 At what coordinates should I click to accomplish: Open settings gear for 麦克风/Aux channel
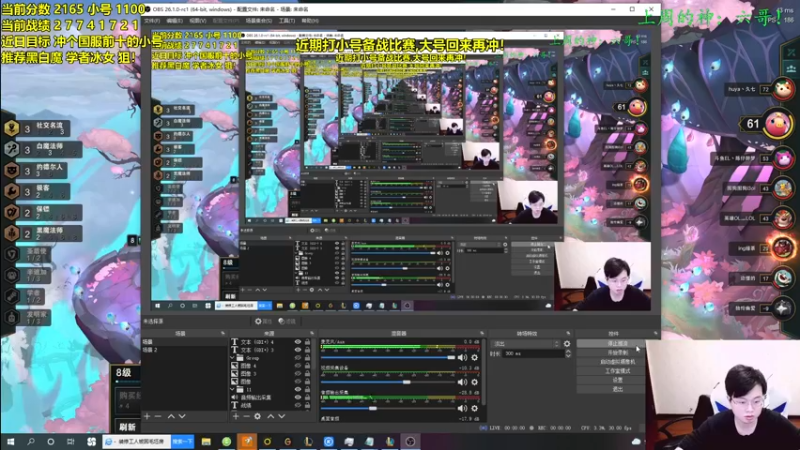coord(474,358)
